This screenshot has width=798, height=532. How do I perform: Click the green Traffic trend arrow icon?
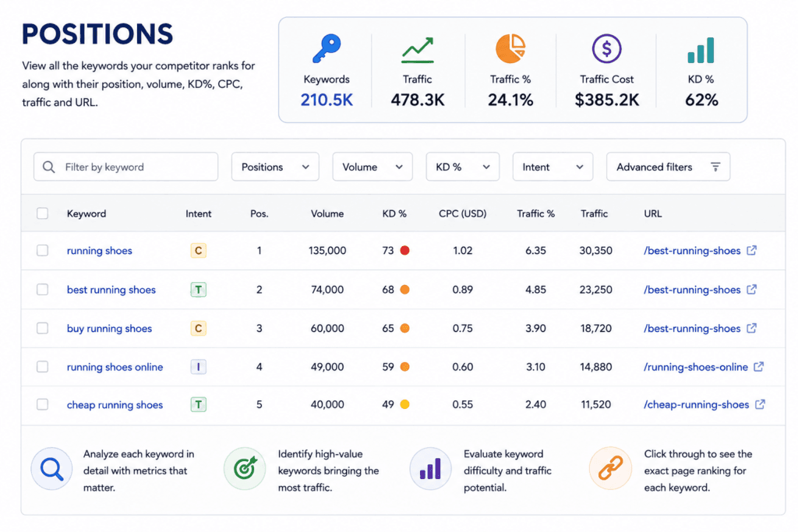[418, 50]
